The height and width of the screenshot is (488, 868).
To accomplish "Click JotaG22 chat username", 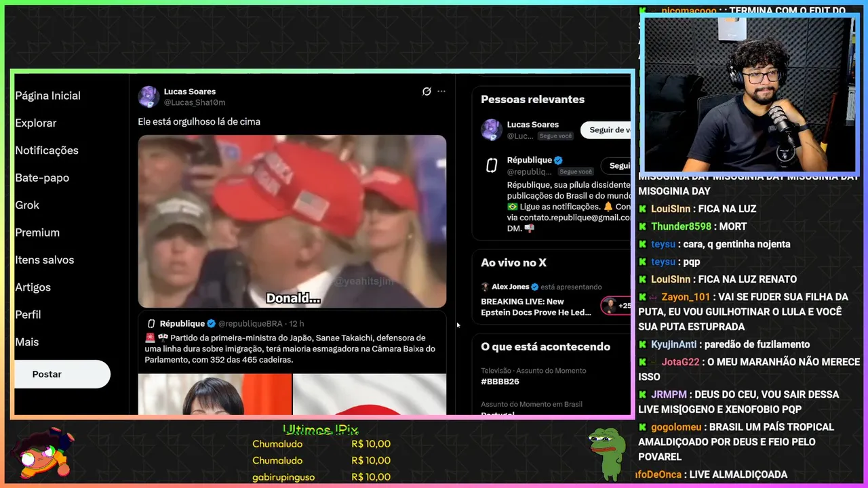I will click(x=680, y=362).
